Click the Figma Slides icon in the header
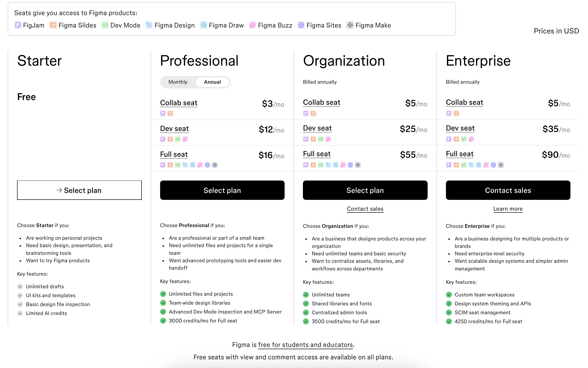 pyautogui.click(x=53, y=25)
